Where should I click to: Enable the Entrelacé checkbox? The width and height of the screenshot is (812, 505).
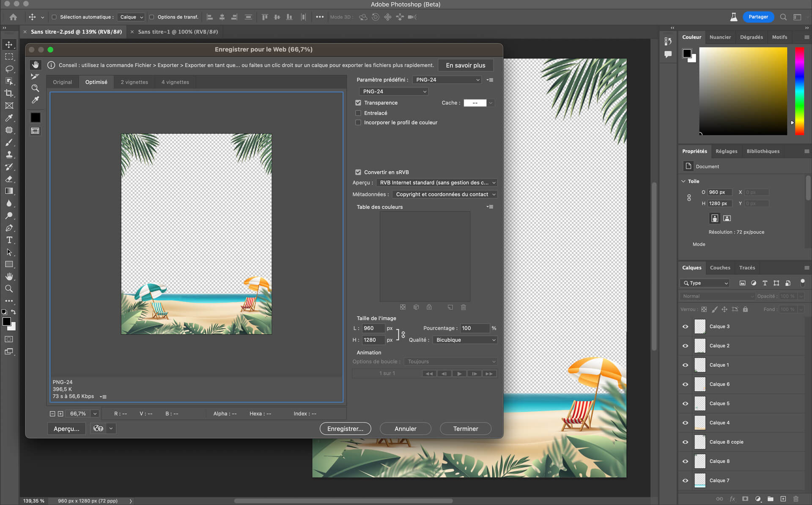(358, 113)
